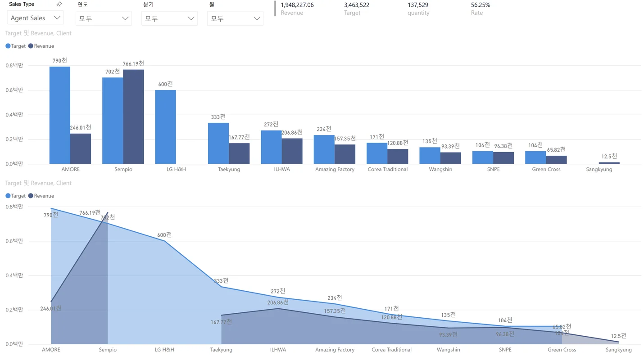
Task: Clear the Sales Type slicer with eraser icon
Action: point(59,4)
